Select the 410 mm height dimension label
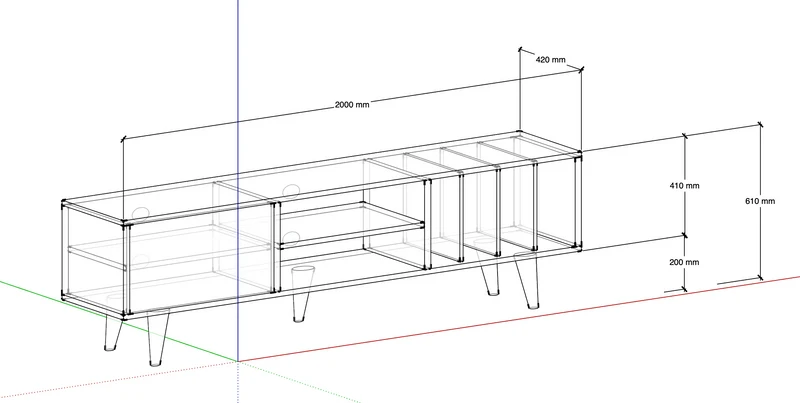The height and width of the screenshot is (403, 800). point(684,186)
